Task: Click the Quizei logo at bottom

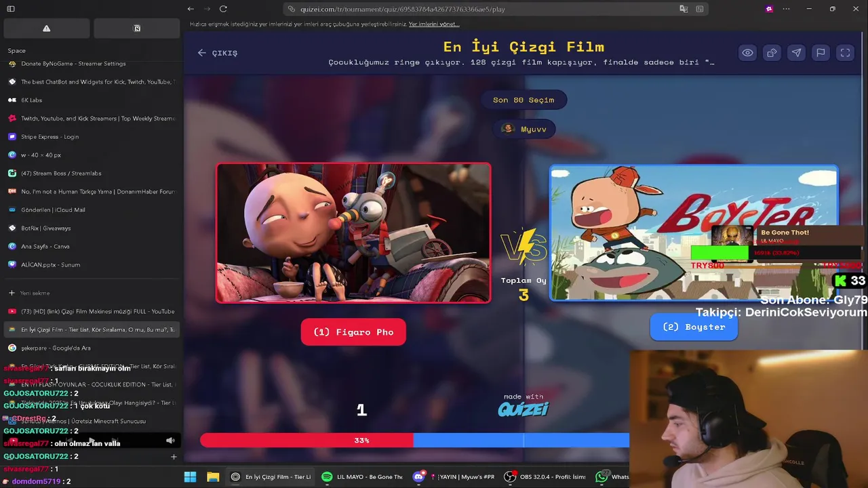Action: [523, 409]
